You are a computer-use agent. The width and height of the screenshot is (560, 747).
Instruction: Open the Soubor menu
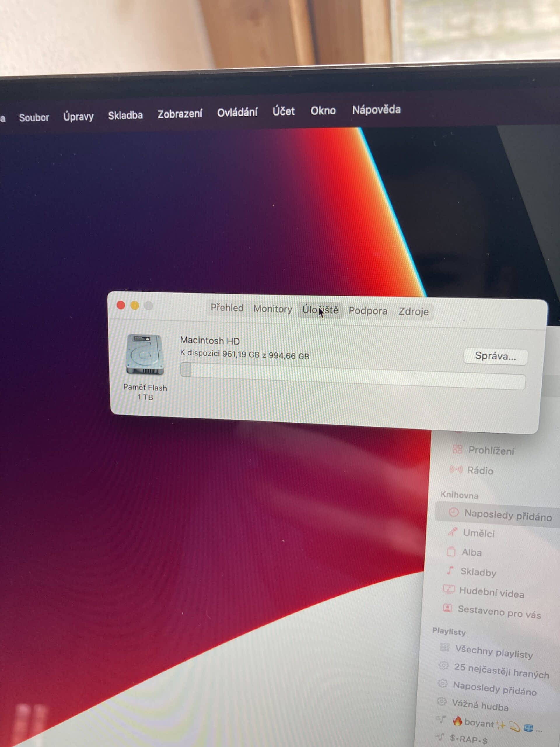coord(34,118)
